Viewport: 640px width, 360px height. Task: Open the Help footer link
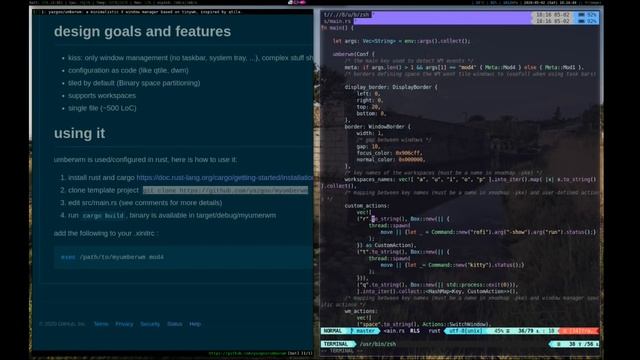pos(195,324)
